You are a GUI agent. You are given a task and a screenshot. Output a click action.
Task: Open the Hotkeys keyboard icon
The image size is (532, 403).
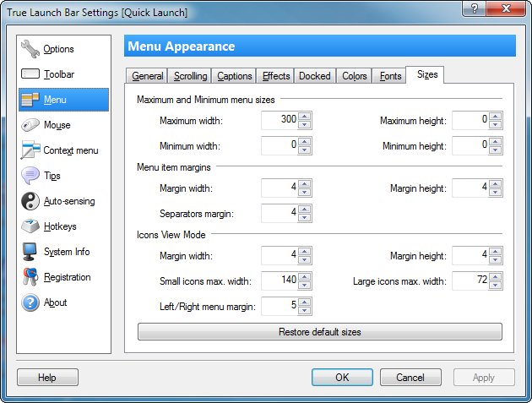[x=30, y=226]
